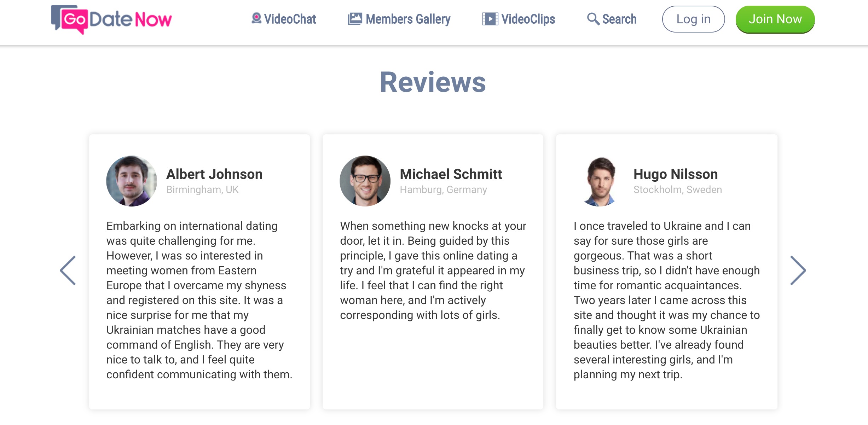Screen dimensions: 868x425
Task: Click Albert Johnson's profile photo
Action: 132,181
